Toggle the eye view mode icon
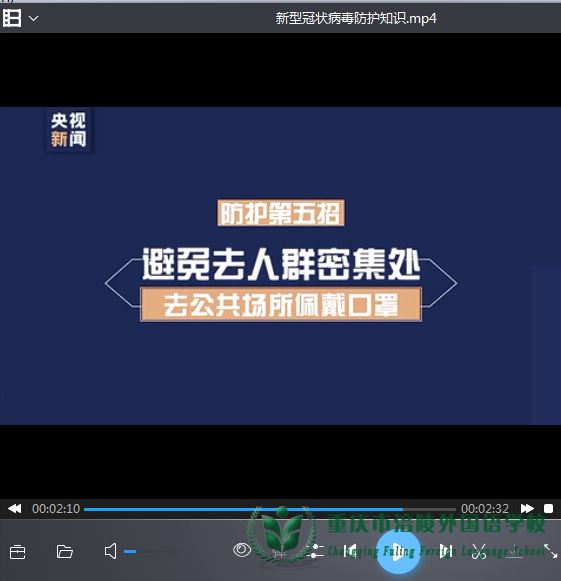561x581 pixels. (242, 550)
